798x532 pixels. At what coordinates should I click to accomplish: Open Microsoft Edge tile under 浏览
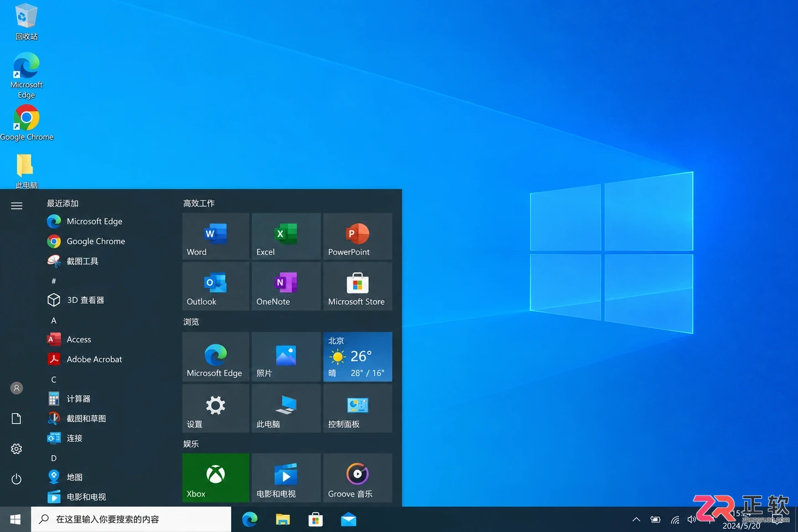pyautogui.click(x=216, y=357)
